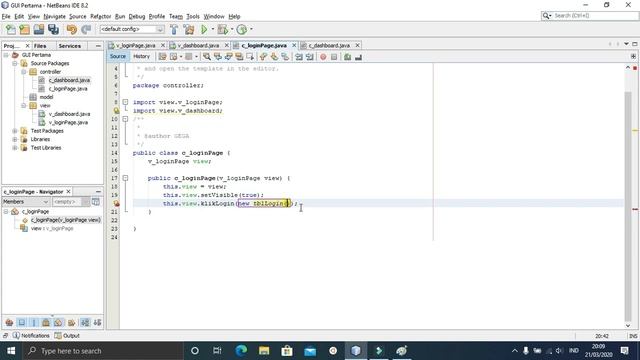Click the Save All toolbar icon
Screen dimensions: 640x360
click(x=53, y=29)
